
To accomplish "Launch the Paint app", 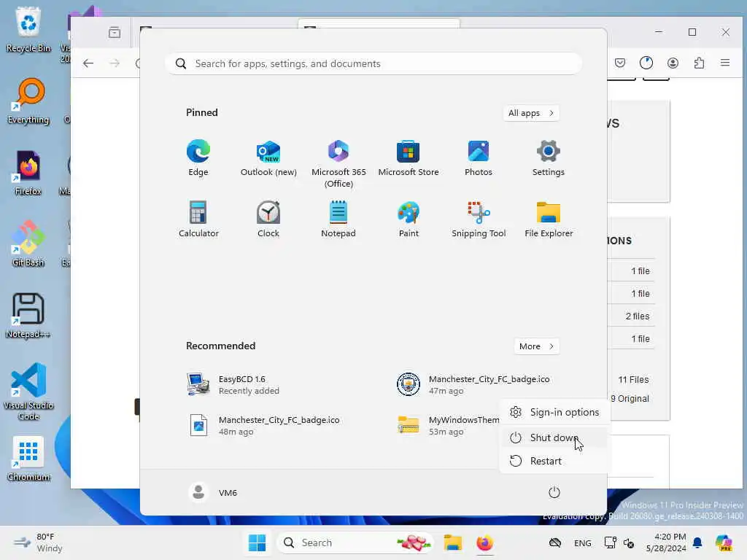I will coord(409,219).
